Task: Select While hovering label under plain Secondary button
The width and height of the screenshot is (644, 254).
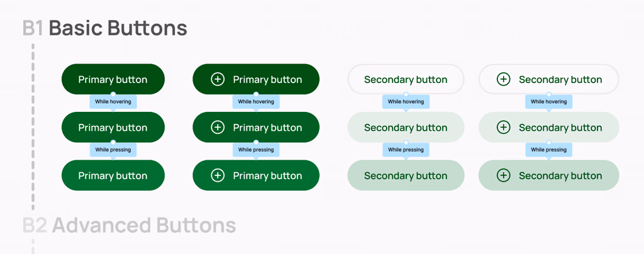Action: [406, 101]
